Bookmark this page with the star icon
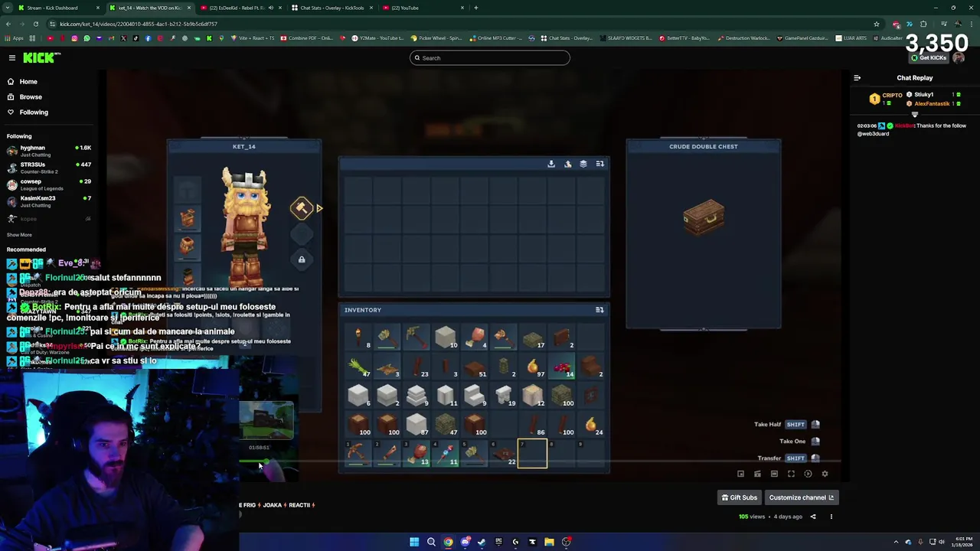 coord(877,24)
